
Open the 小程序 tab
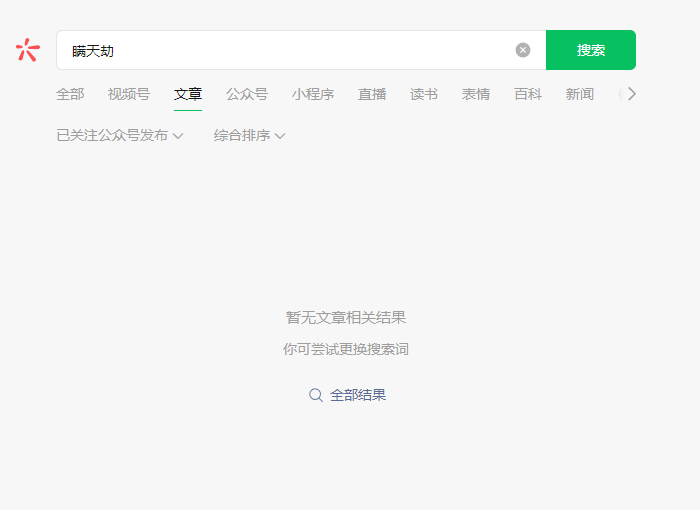[x=313, y=94]
